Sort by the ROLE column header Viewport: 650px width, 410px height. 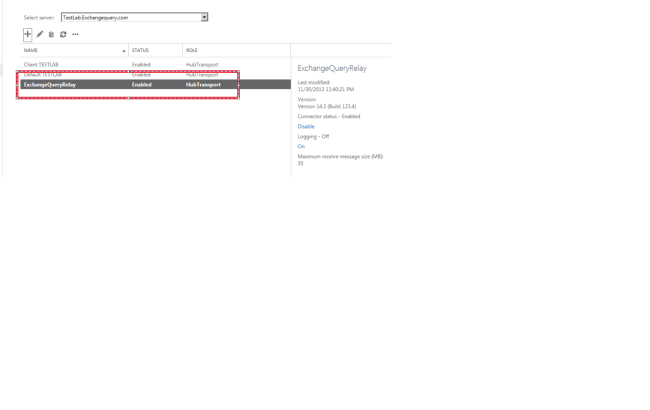(x=192, y=51)
